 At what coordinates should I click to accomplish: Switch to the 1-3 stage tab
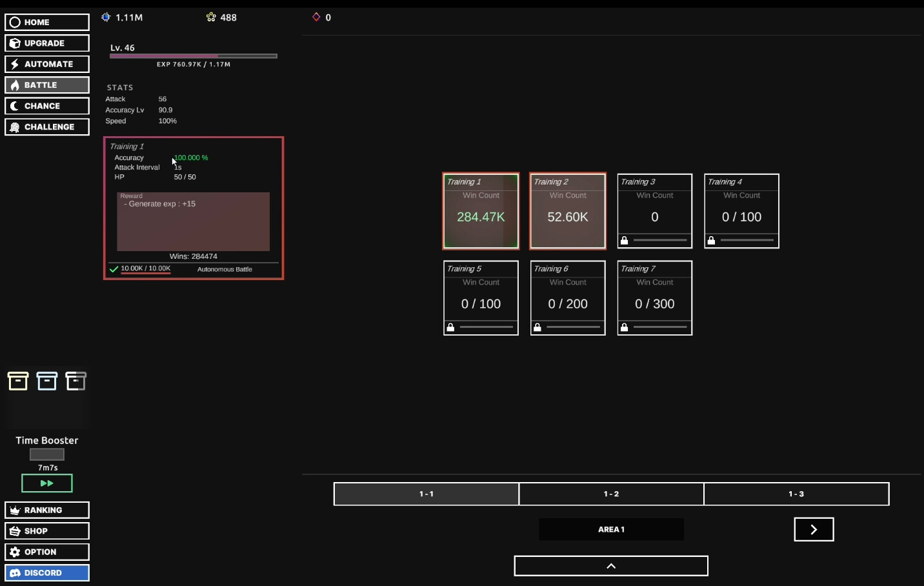click(797, 494)
